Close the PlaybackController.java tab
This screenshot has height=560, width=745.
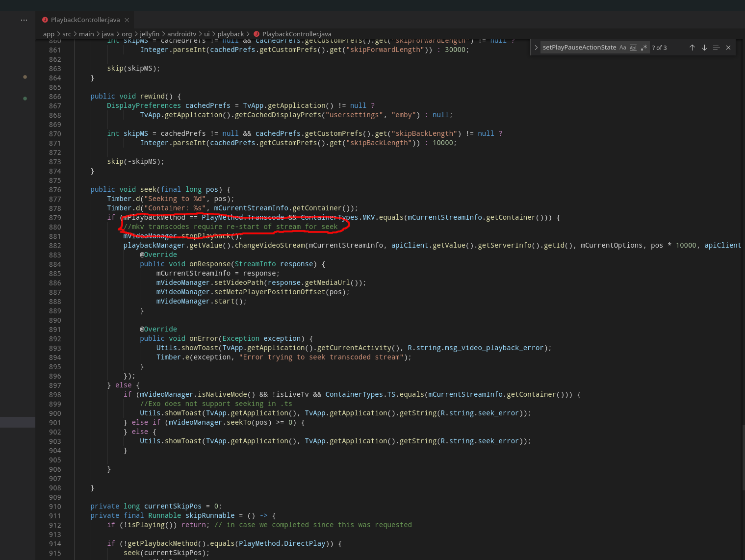tap(126, 20)
